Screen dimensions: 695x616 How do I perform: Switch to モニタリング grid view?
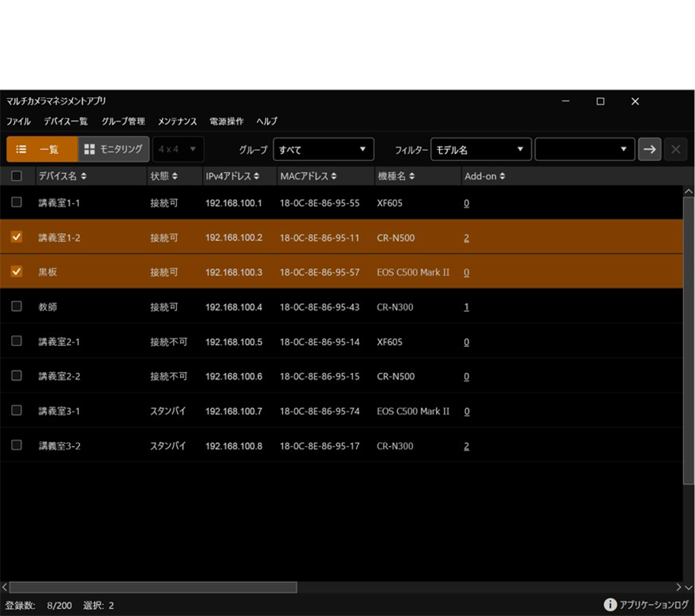pos(114,149)
